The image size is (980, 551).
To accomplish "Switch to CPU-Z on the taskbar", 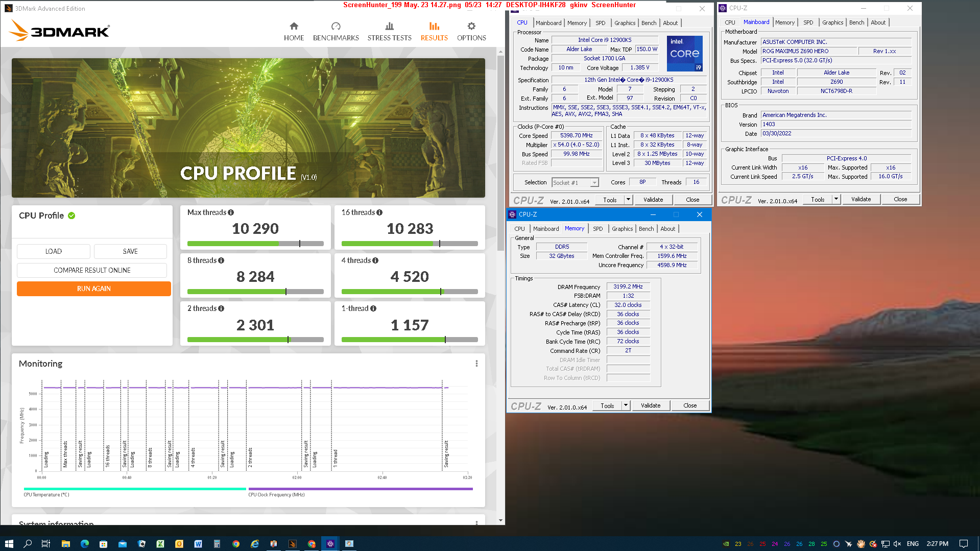I will tap(330, 543).
